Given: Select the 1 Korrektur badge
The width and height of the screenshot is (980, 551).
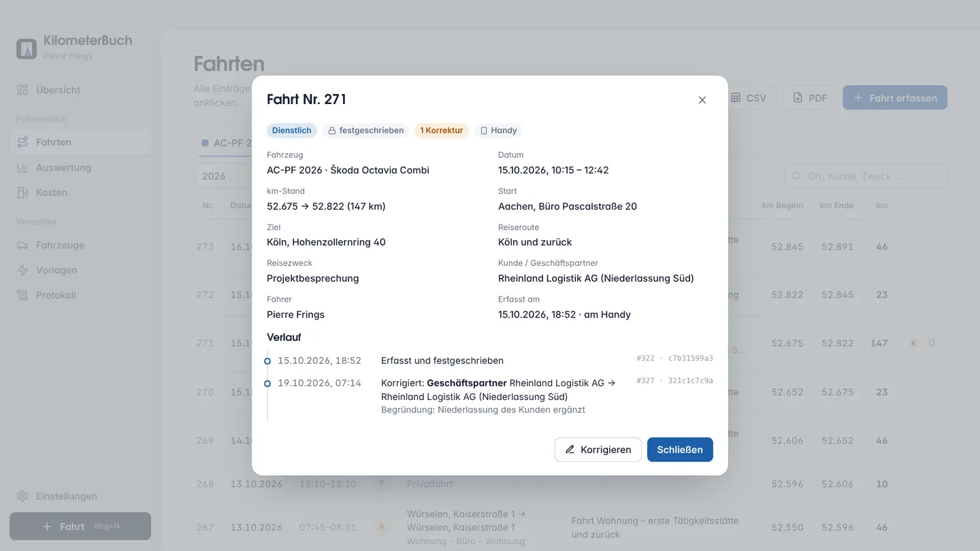Looking at the screenshot, I should pos(442,131).
